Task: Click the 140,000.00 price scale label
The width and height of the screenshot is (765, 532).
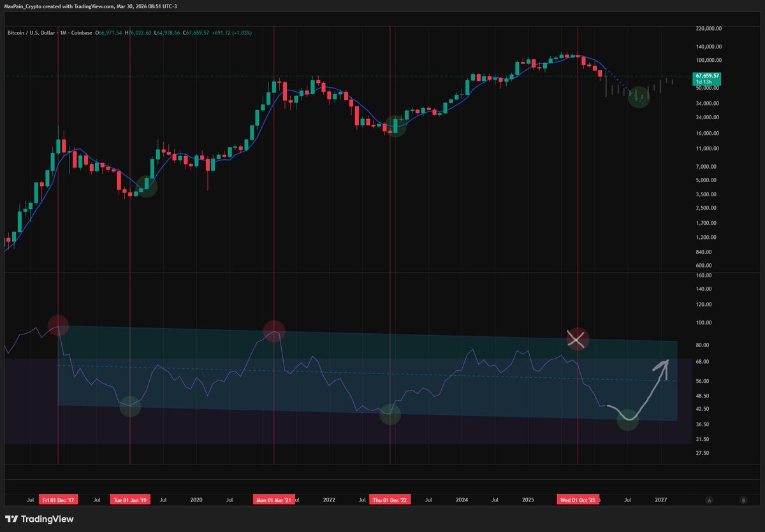Action: (x=709, y=47)
